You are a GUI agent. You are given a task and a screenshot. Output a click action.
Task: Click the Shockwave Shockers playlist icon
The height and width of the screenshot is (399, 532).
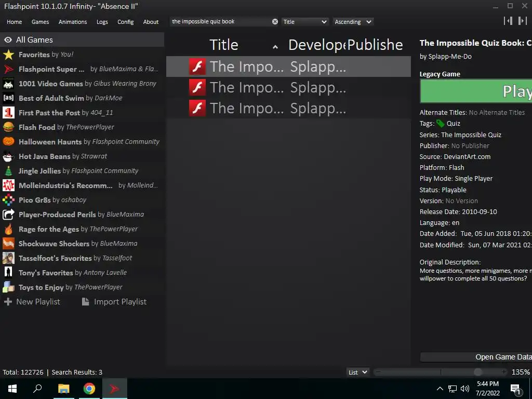point(8,244)
